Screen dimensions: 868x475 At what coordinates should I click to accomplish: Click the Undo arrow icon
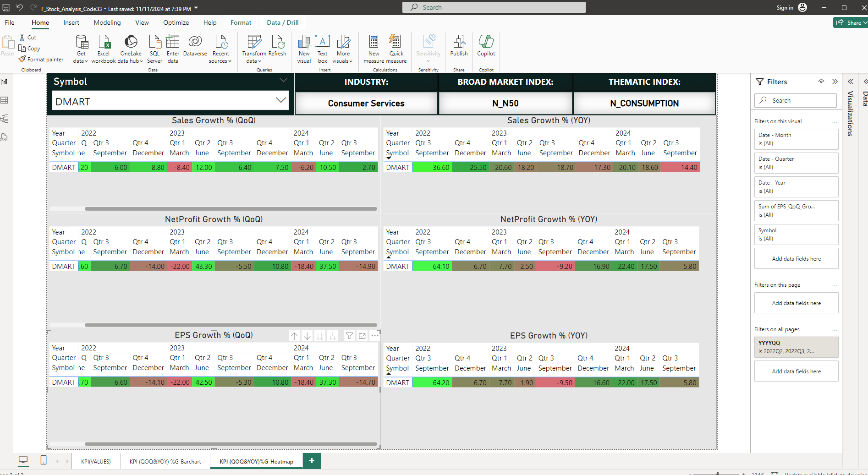(x=20, y=7)
